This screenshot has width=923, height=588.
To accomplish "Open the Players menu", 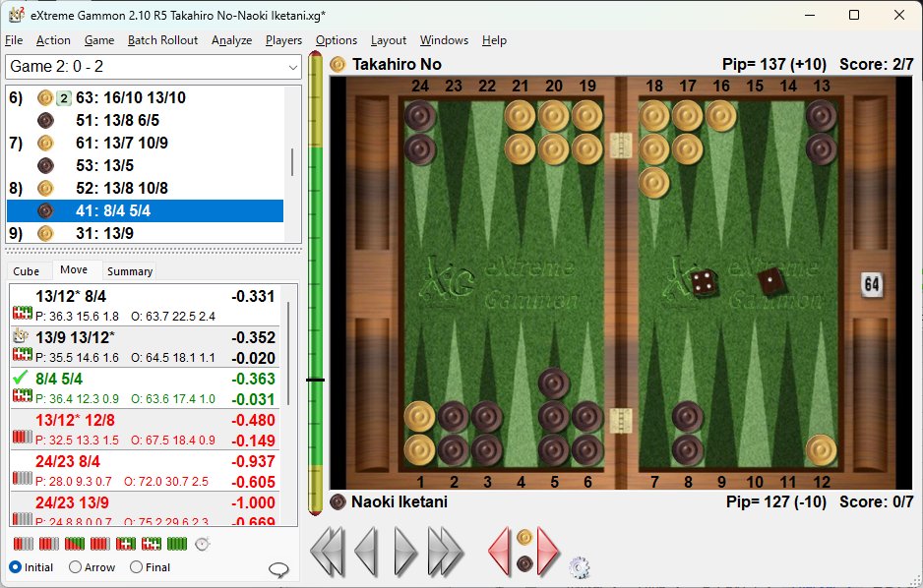I will pyautogui.click(x=283, y=40).
